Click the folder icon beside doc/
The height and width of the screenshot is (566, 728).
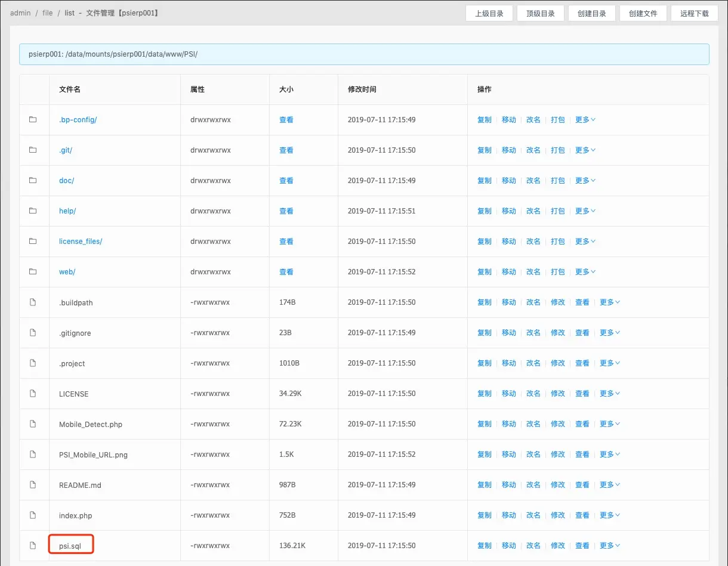pos(33,180)
